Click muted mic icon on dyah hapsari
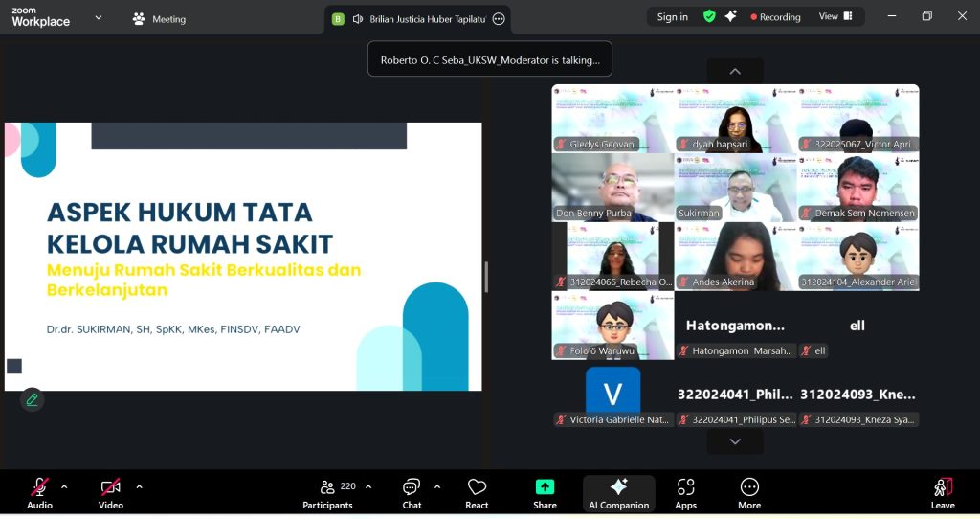This screenshot has width=980, height=519. point(683,145)
